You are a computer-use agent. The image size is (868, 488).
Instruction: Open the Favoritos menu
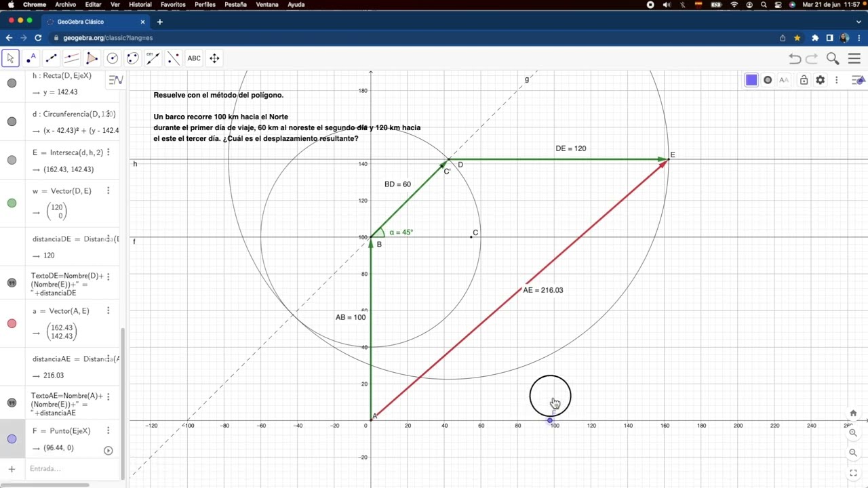point(173,5)
